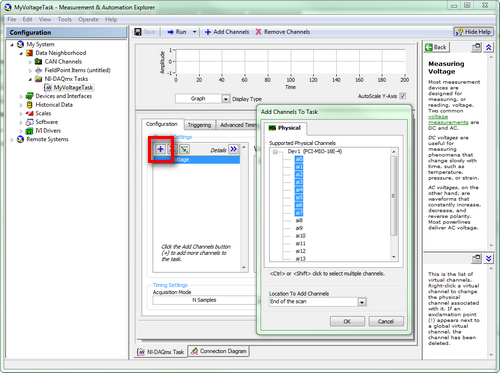Select channel ai12 in the list

300,251
